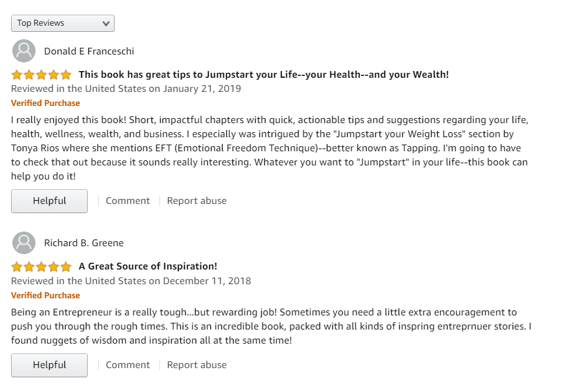This screenshot has width=569, height=392.
Task: Comment on Donald E Franceschi's review
Action: pos(128,200)
